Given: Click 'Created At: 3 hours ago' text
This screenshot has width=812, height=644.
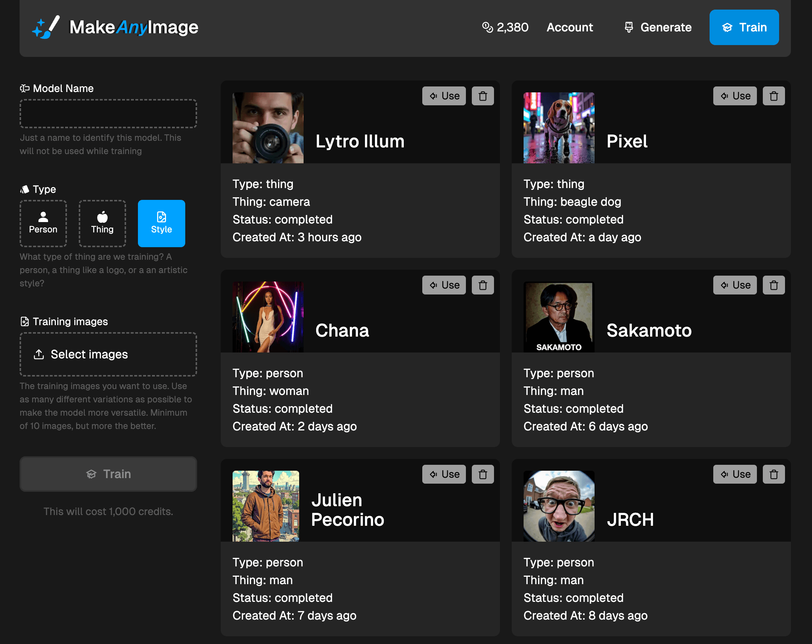Looking at the screenshot, I should point(297,237).
